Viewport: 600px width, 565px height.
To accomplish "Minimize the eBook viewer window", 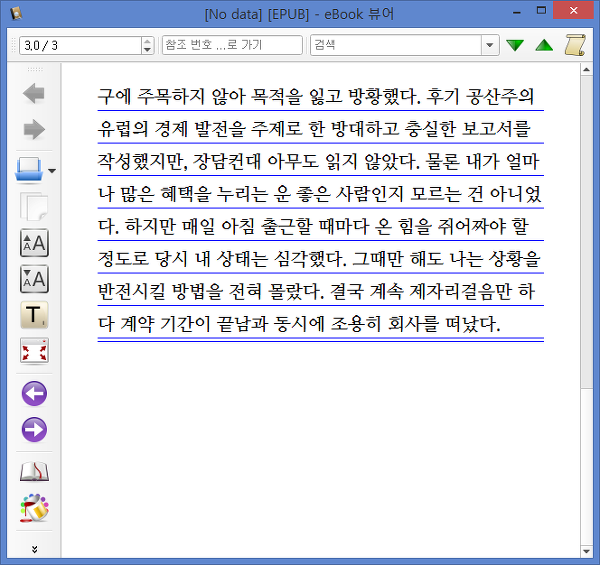I will coord(517,13).
